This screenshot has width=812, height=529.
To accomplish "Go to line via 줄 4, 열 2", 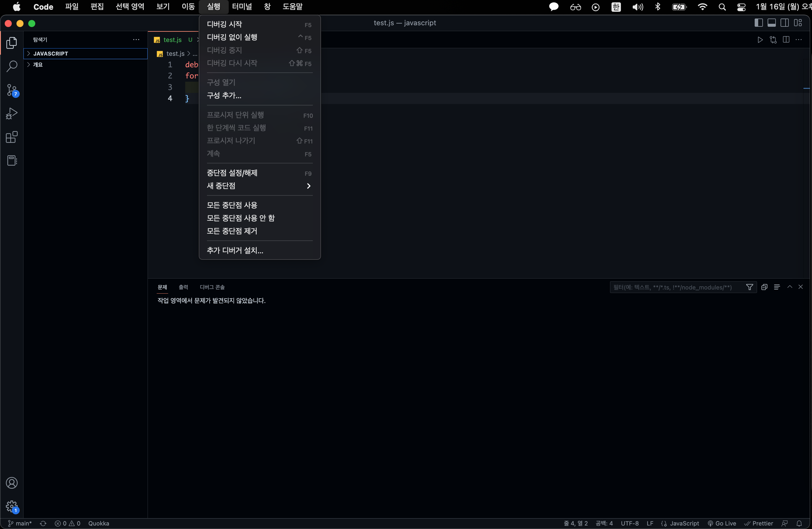I will pyautogui.click(x=576, y=523).
